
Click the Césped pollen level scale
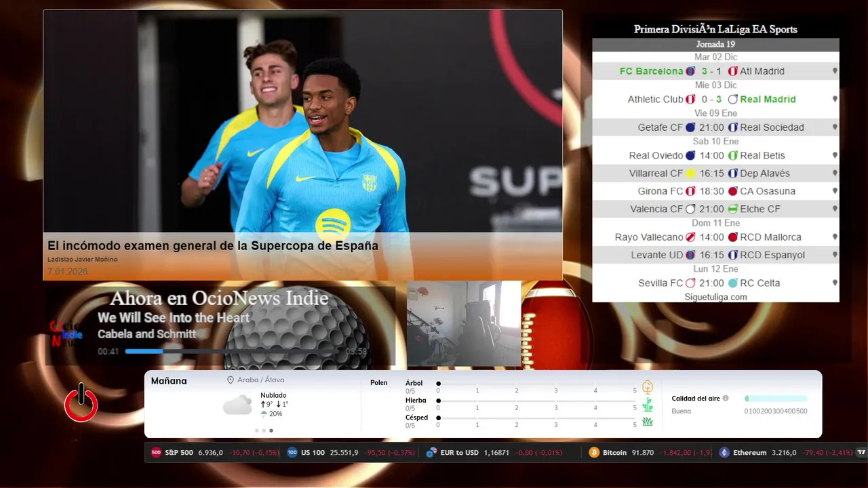pos(537,418)
